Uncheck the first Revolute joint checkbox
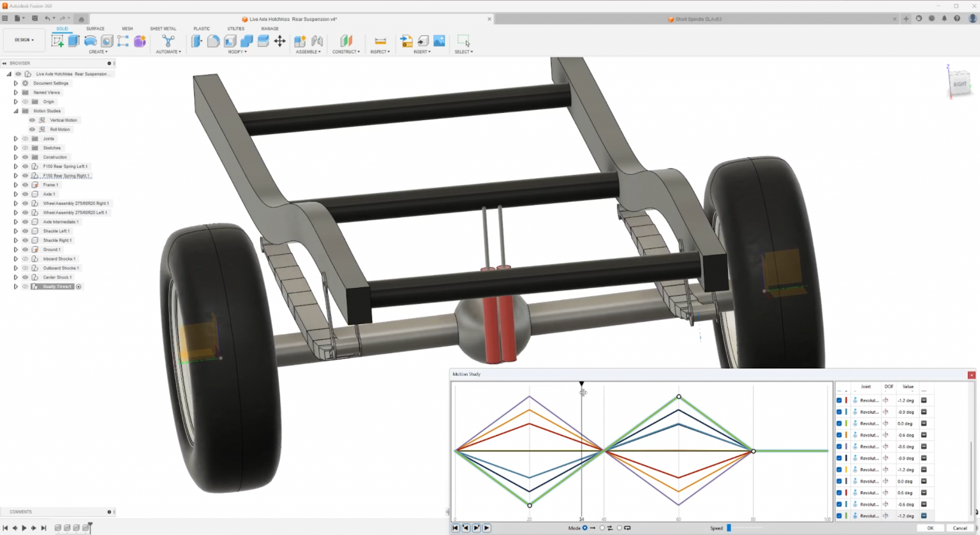980x535 pixels. 839,400
